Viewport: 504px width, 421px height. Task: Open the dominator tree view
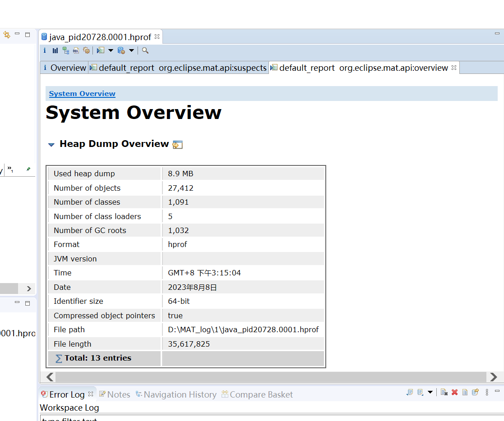click(66, 50)
